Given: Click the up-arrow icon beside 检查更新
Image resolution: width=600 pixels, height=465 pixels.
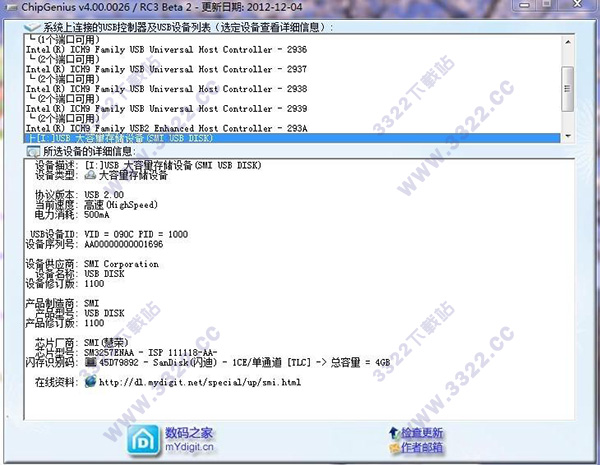Looking at the screenshot, I should click(x=394, y=433).
